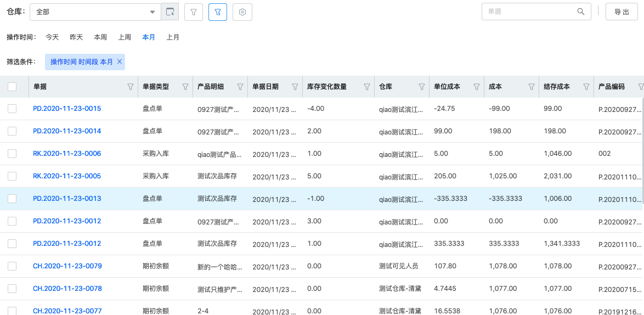Select 今天 time range
644x315 pixels.
[52, 37]
